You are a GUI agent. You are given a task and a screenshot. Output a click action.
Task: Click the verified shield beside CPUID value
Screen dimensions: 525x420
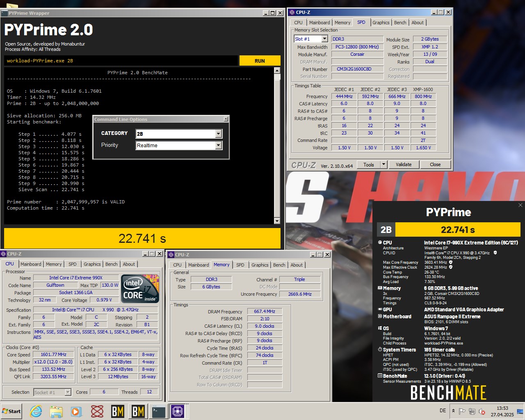click(495, 253)
